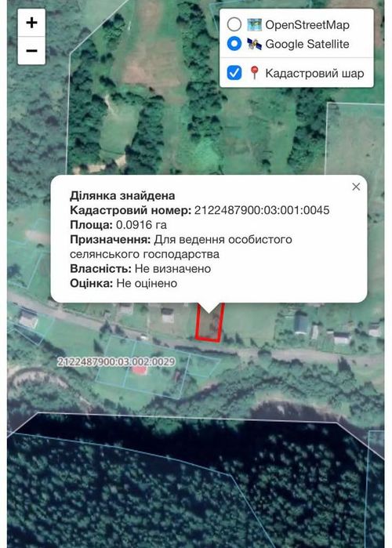Select the Google Satellite radio button
Image resolution: width=392 pixels, height=548 pixels.
click(x=234, y=44)
